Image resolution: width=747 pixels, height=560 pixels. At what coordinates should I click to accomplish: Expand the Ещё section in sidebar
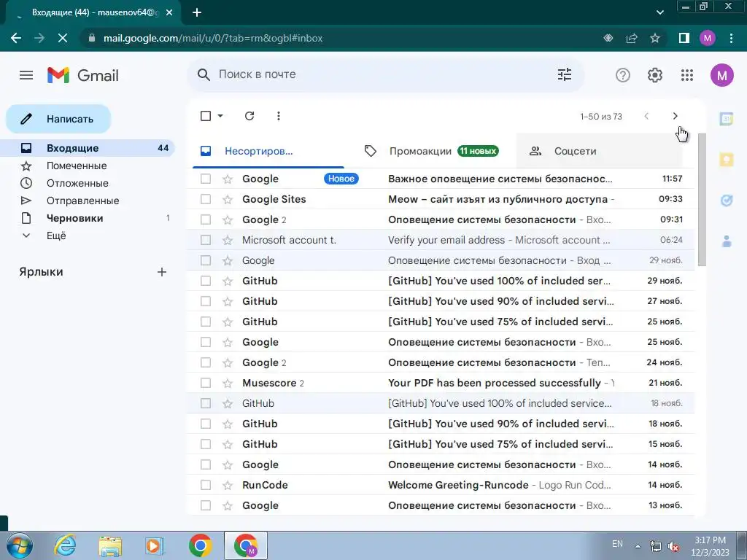click(x=56, y=236)
